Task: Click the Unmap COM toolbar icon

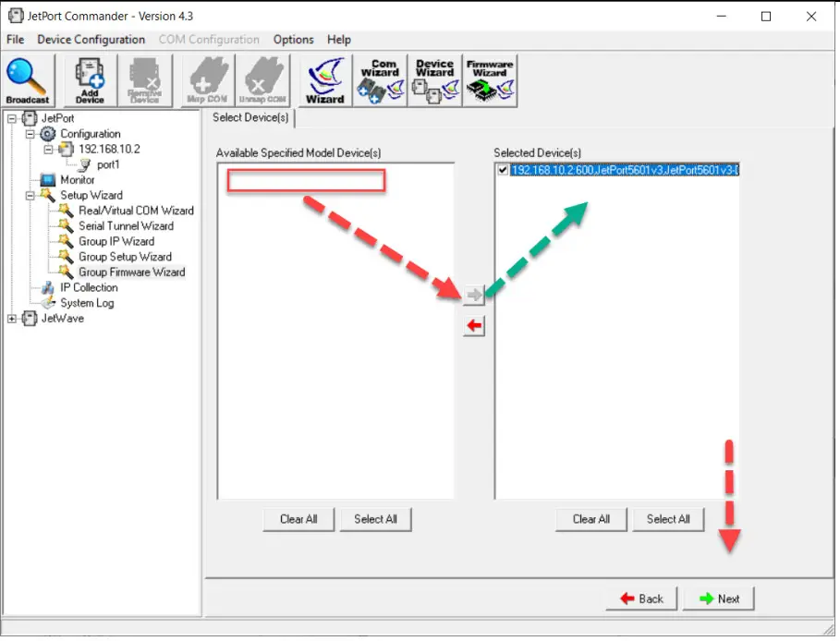Action: click(x=262, y=80)
